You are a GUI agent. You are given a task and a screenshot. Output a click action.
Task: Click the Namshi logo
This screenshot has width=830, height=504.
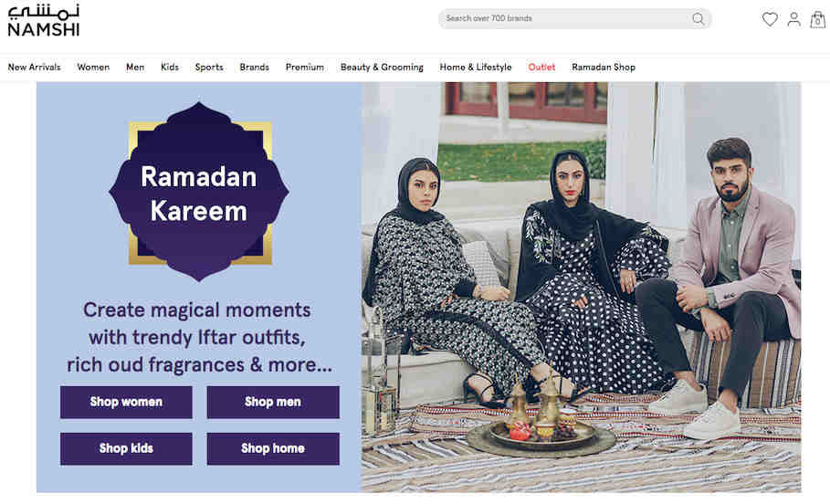pos(44,21)
